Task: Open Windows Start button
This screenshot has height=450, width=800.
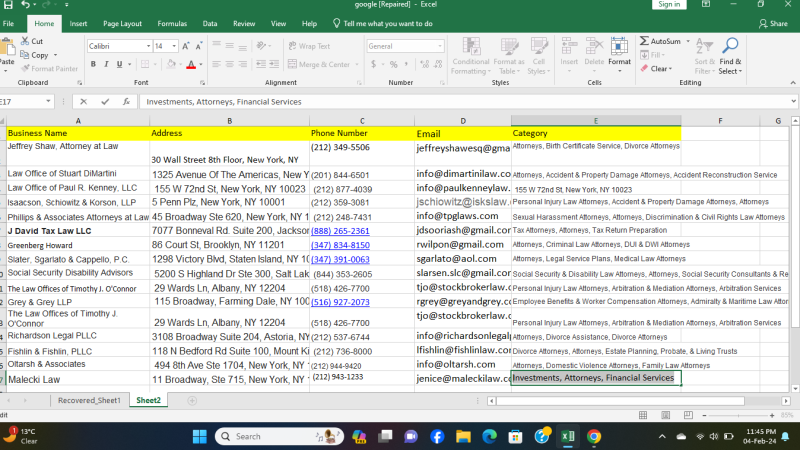Action: click(x=199, y=436)
